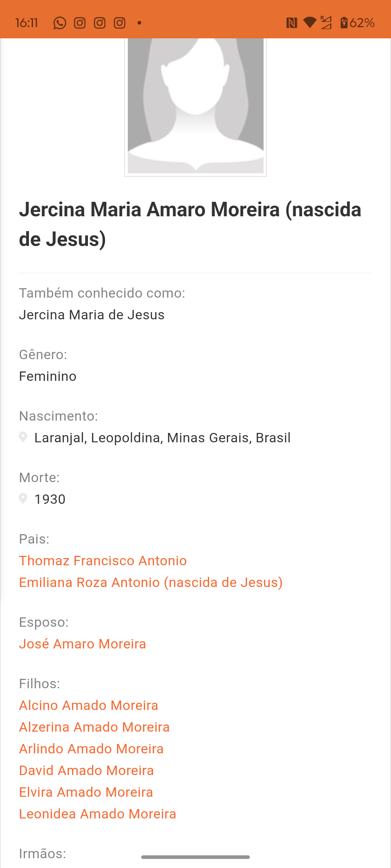391x868 pixels.
Task: Go to Arlindo Amado Moreira's page
Action: (91, 749)
